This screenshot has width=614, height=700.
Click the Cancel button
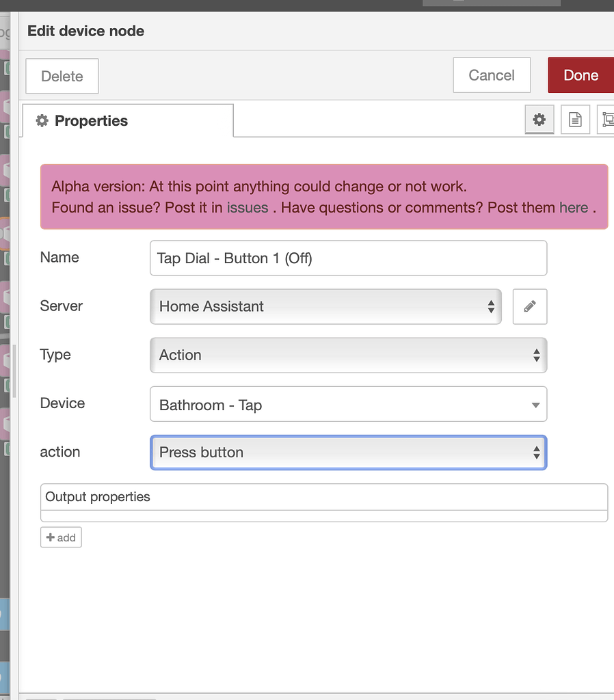(492, 75)
